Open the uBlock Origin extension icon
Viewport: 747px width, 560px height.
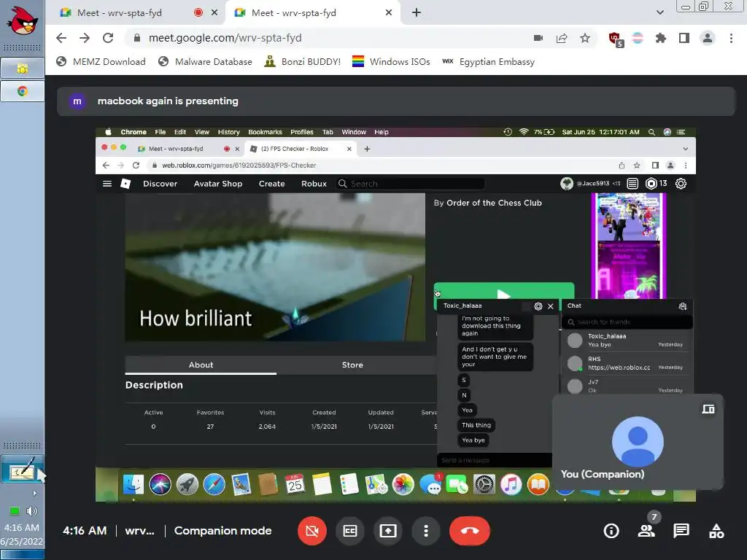[616, 39]
